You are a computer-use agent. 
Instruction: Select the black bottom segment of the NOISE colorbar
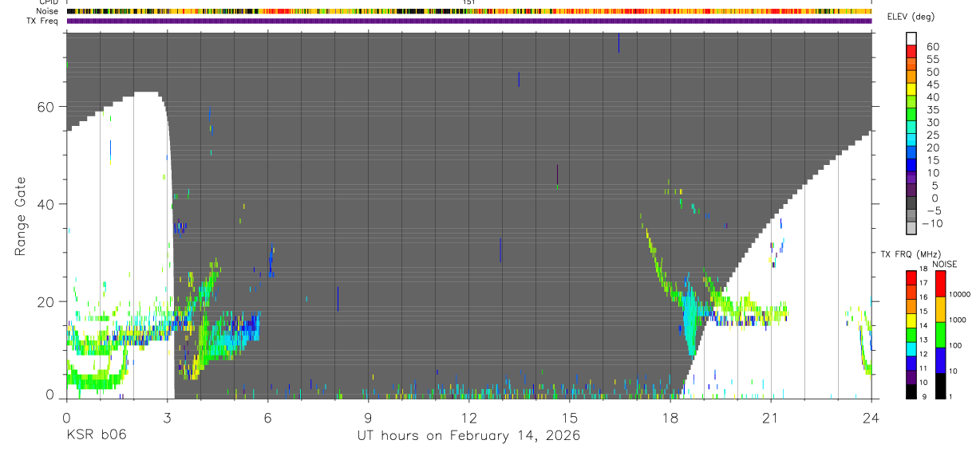941,385
